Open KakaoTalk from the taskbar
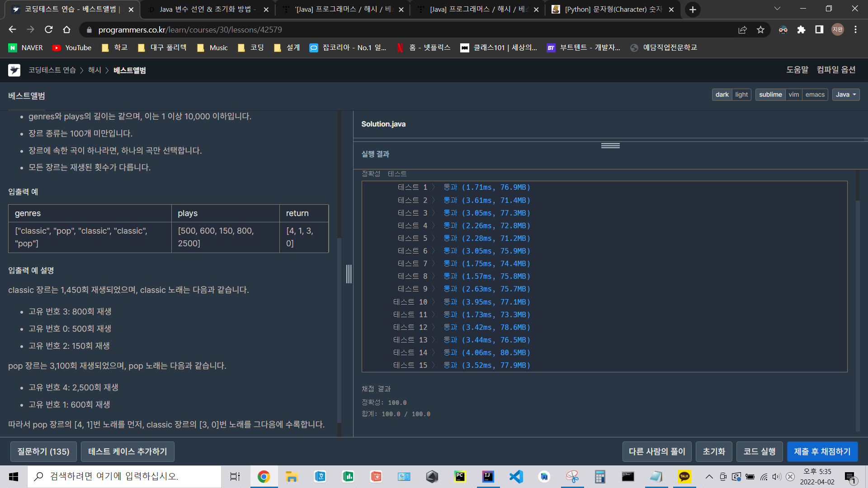This screenshot has width=868, height=488. click(684, 476)
